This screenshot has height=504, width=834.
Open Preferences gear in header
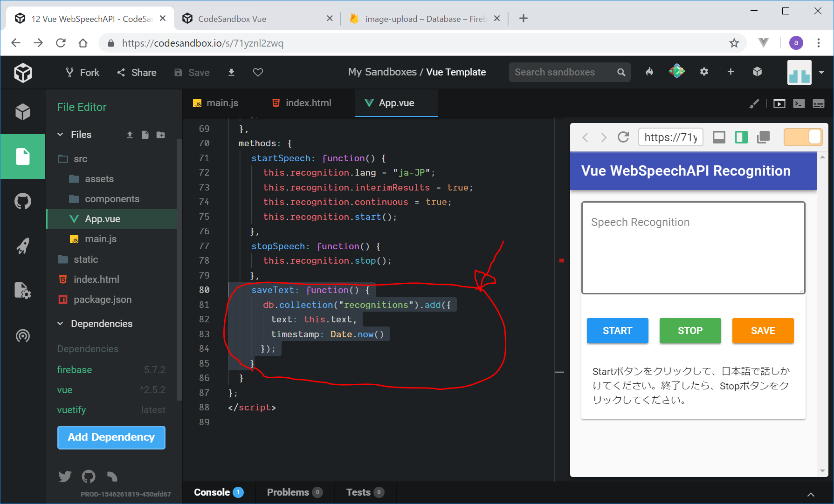click(704, 72)
